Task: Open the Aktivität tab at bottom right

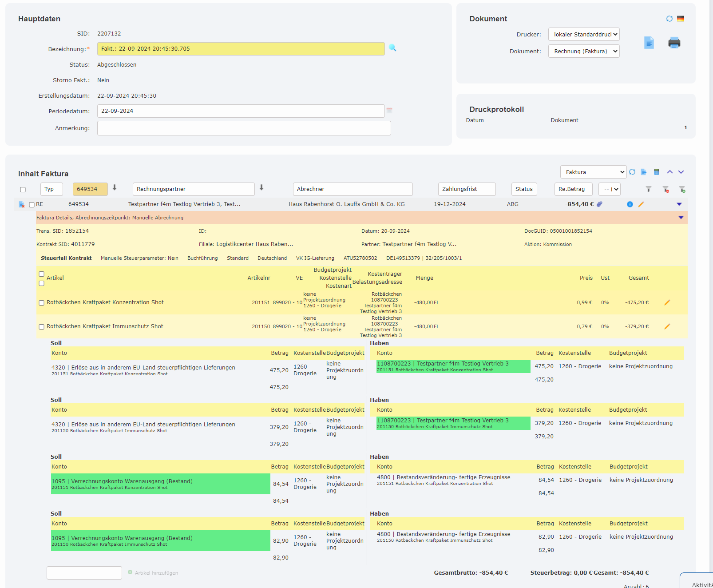Action: click(x=701, y=583)
